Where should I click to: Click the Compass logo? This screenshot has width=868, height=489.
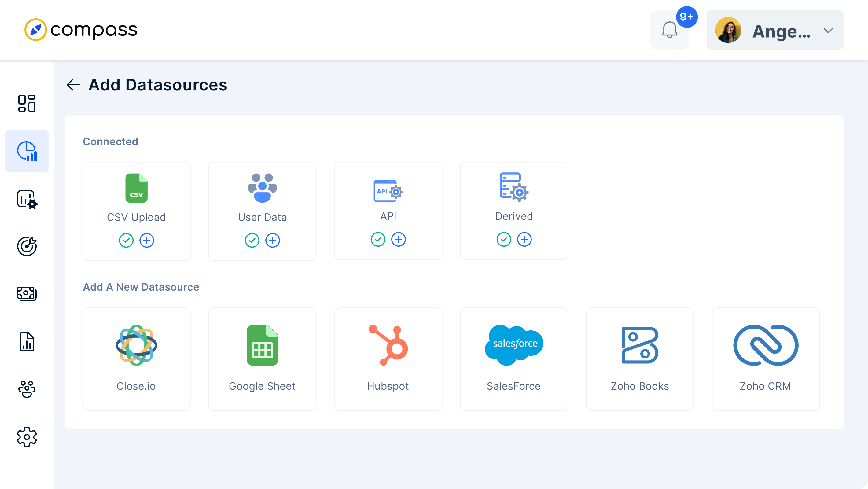(81, 30)
